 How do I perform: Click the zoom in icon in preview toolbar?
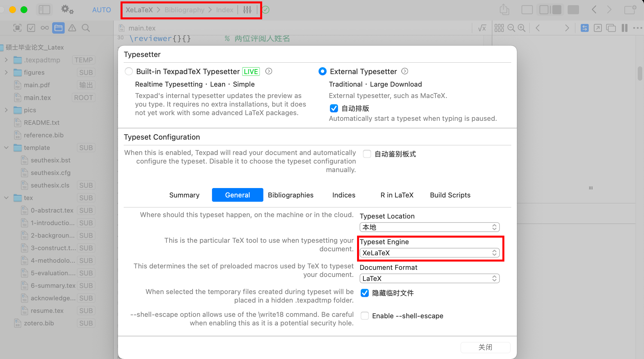(x=521, y=28)
